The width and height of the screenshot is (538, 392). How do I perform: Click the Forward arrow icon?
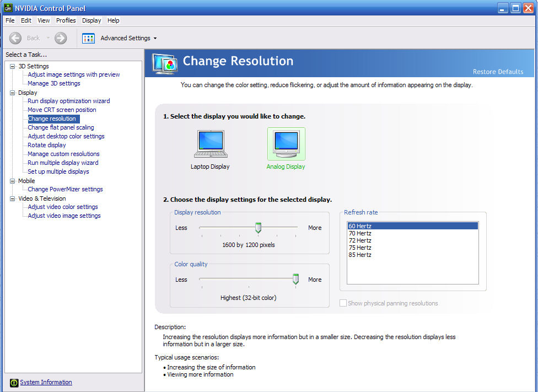[61, 38]
